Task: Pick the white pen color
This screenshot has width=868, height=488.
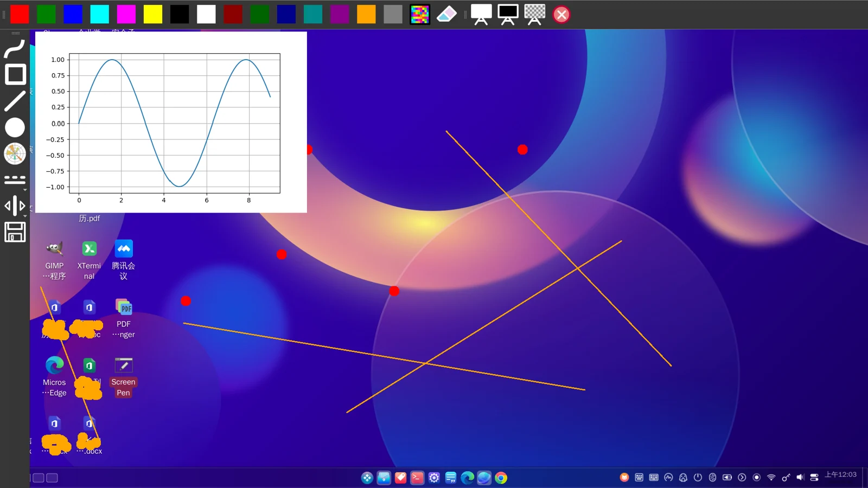Action: pyautogui.click(x=206, y=14)
